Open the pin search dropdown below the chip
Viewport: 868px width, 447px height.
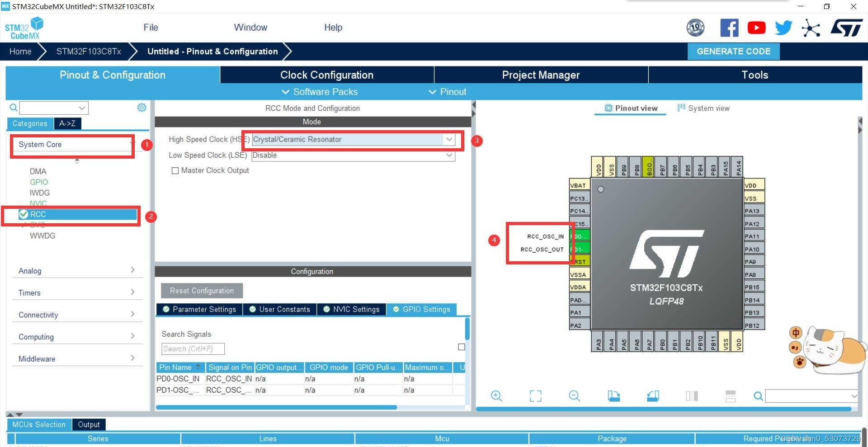(x=854, y=396)
